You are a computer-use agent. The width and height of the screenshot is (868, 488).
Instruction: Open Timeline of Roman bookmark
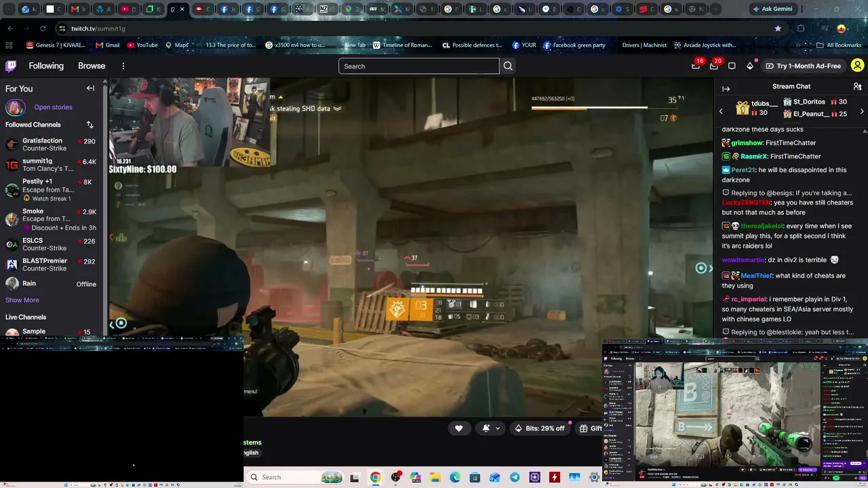click(x=402, y=45)
